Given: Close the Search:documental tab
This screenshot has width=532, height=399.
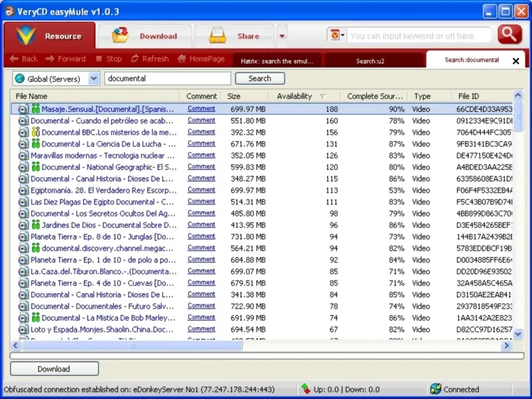Looking at the screenshot, I should click(x=516, y=61).
